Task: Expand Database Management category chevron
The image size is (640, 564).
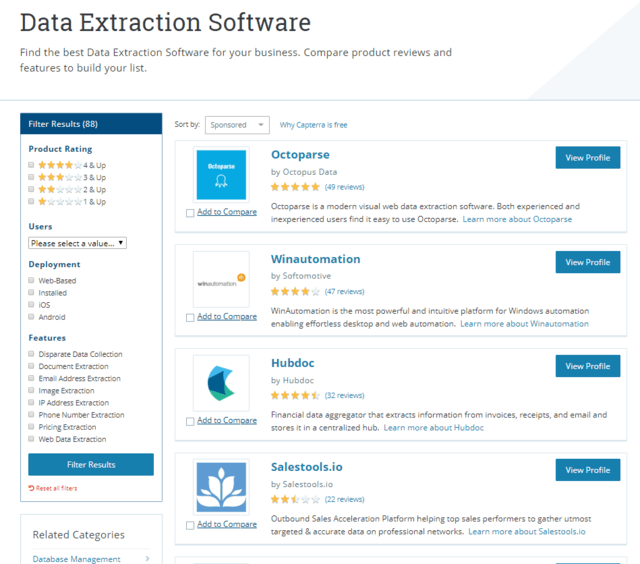Action: coord(147,559)
